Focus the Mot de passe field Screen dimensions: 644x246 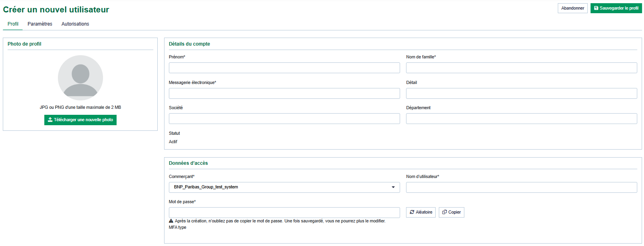tap(284, 212)
